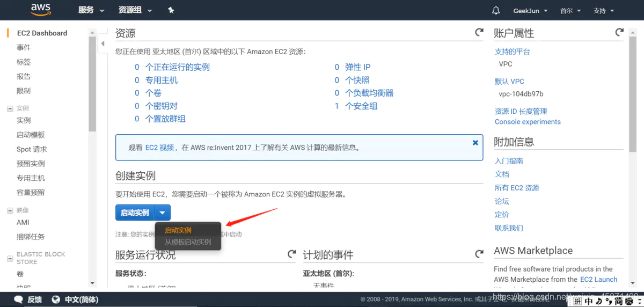Close the EC2 视频 info banner

coord(475,143)
